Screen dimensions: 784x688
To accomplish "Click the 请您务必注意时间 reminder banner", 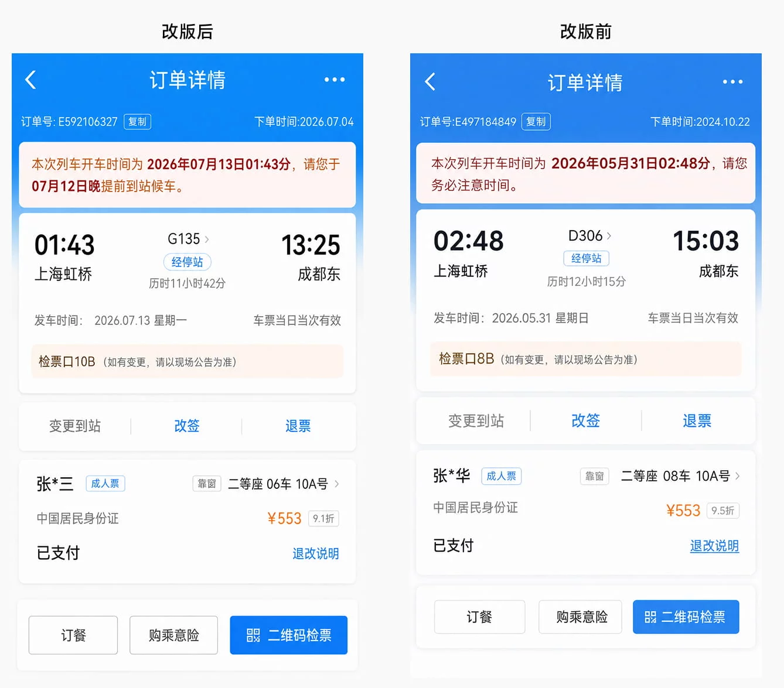I will pos(585,173).
